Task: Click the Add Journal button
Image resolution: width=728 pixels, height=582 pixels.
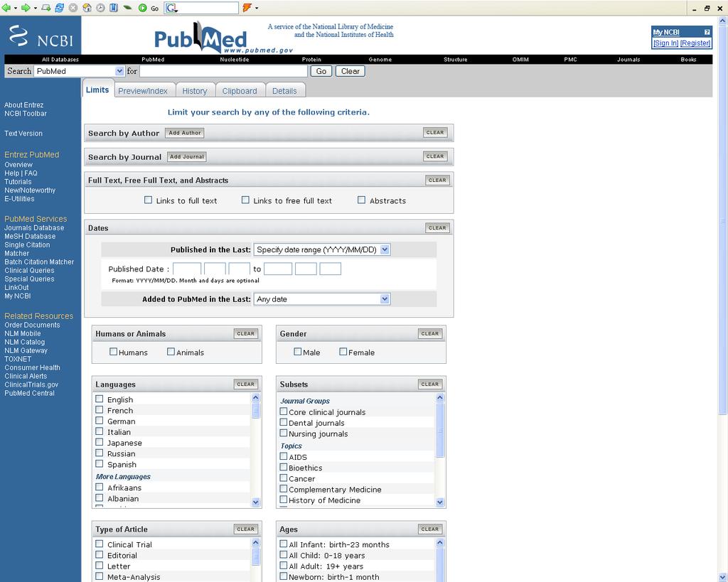Action: coord(187,157)
